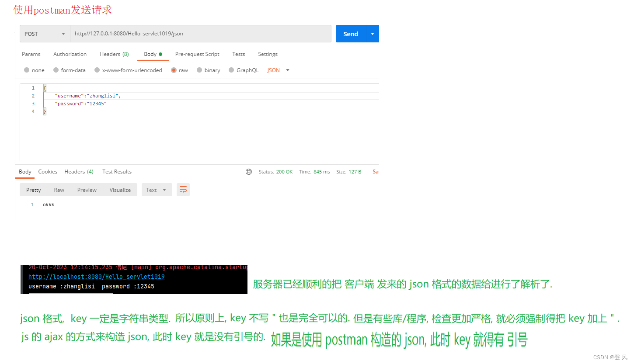Select the Visualize response view

coord(120,190)
